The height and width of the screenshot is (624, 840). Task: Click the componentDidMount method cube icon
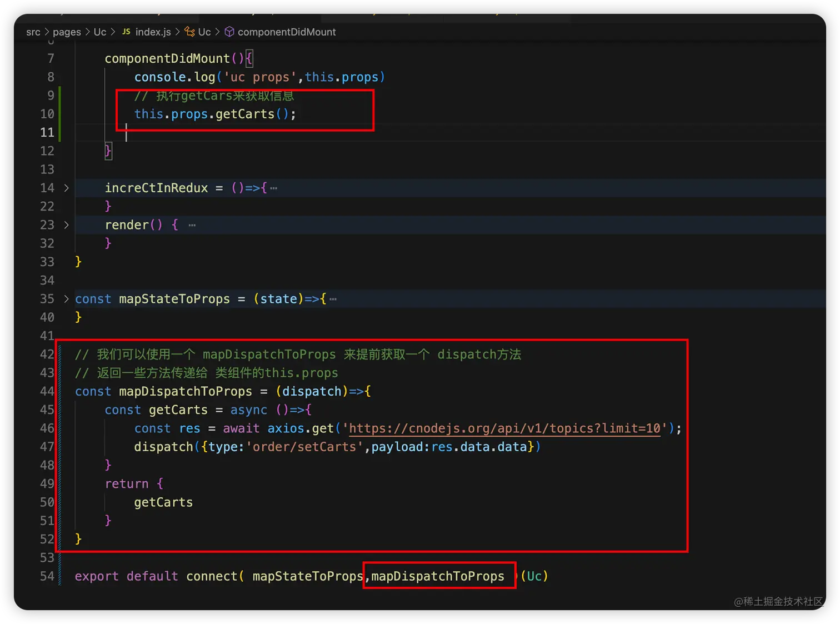(x=229, y=32)
